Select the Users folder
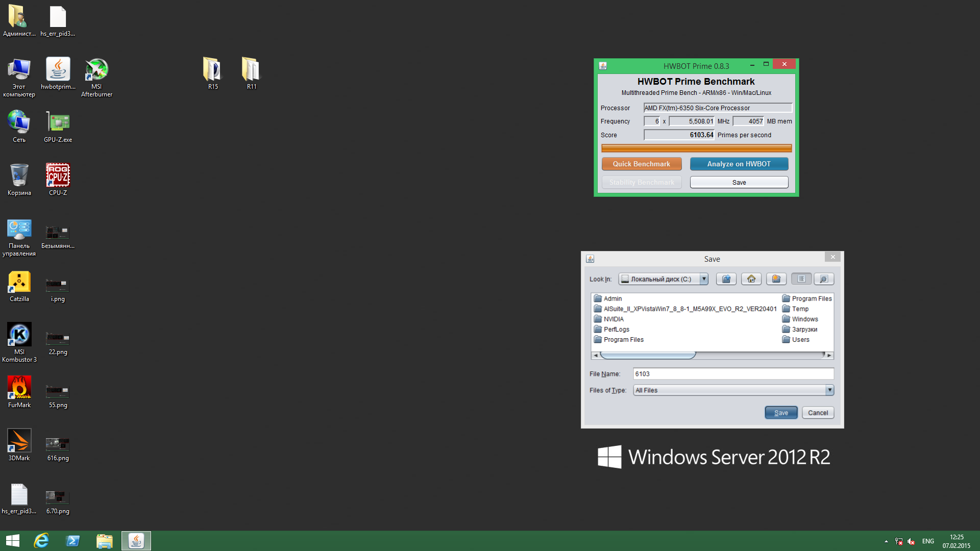This screenshot has height=551, width=980. tap(796, 339)
